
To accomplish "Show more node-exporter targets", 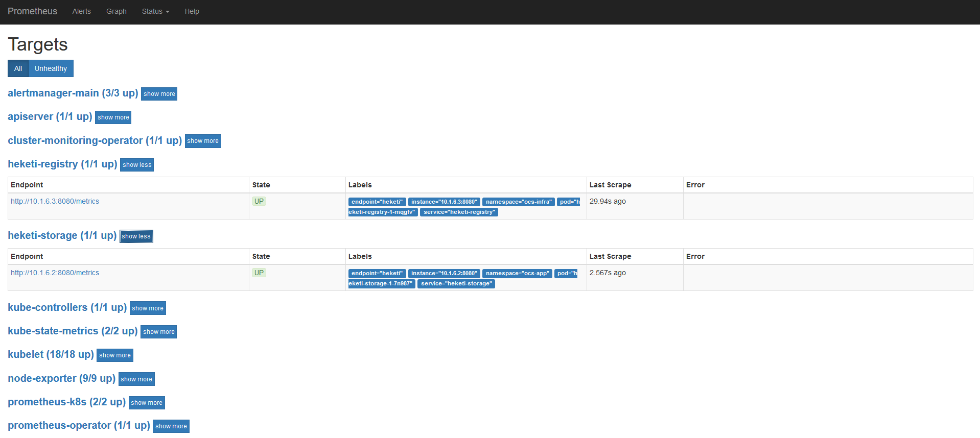I will coord(136,379).
